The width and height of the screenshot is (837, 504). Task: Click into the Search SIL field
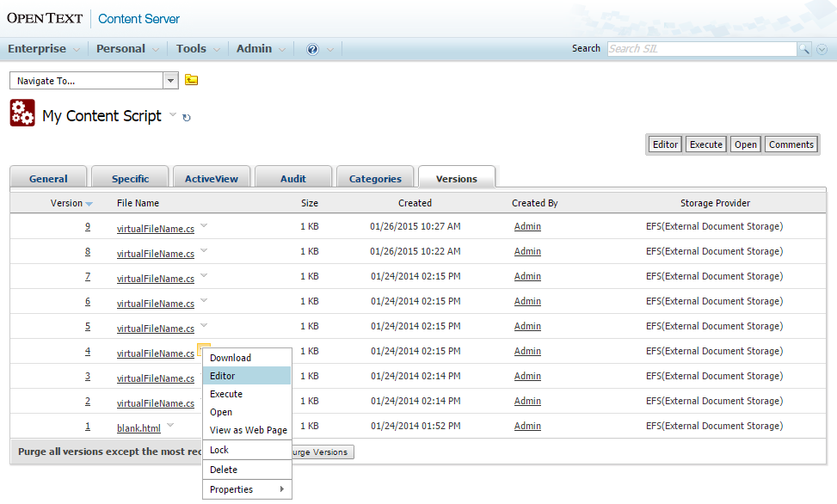[700, 49]
